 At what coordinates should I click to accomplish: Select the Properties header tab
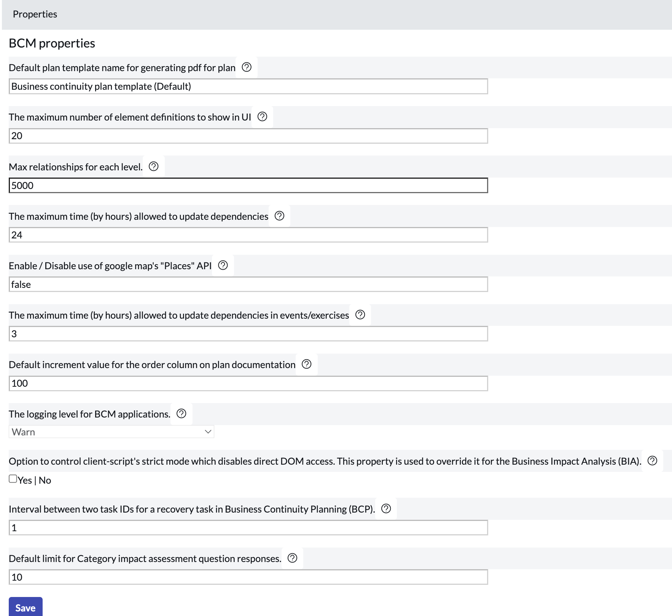coord(35,14)
